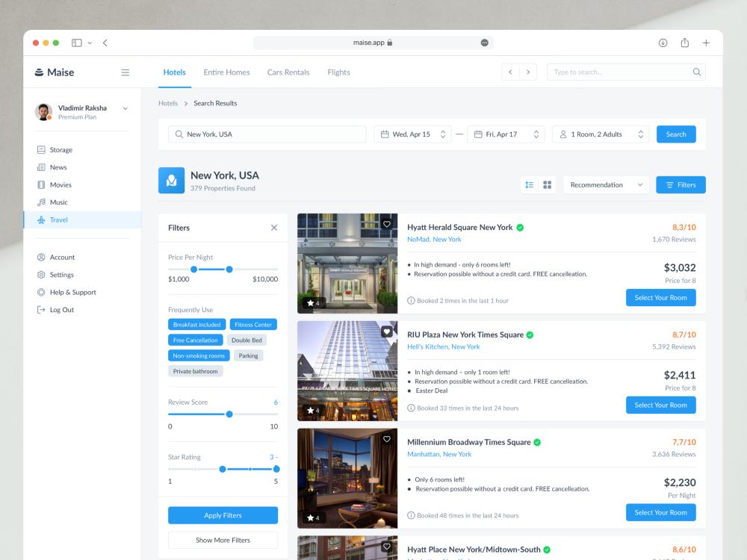747x560 pixels.
Task: Go to previous page with left chevron button
Action: pyautogui.click(x=511, y=72)
